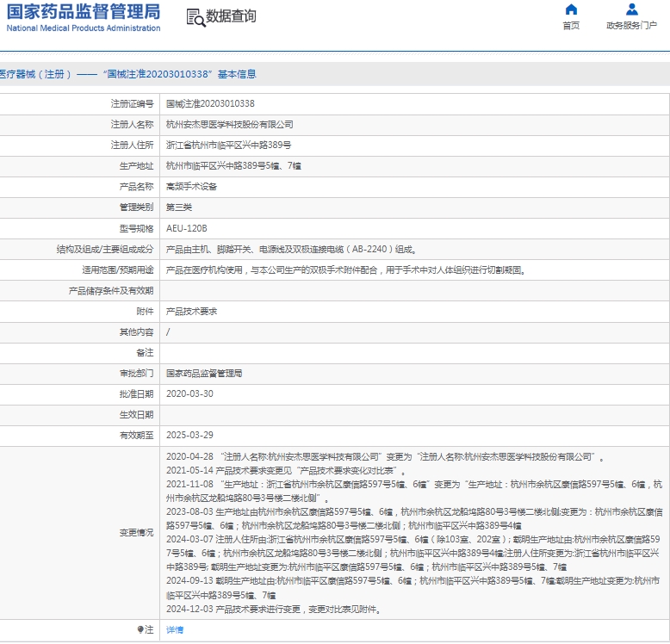670x644 pixels.
Task: Open the 政务服务门户 person icon
Action: [x=631, y=9]
